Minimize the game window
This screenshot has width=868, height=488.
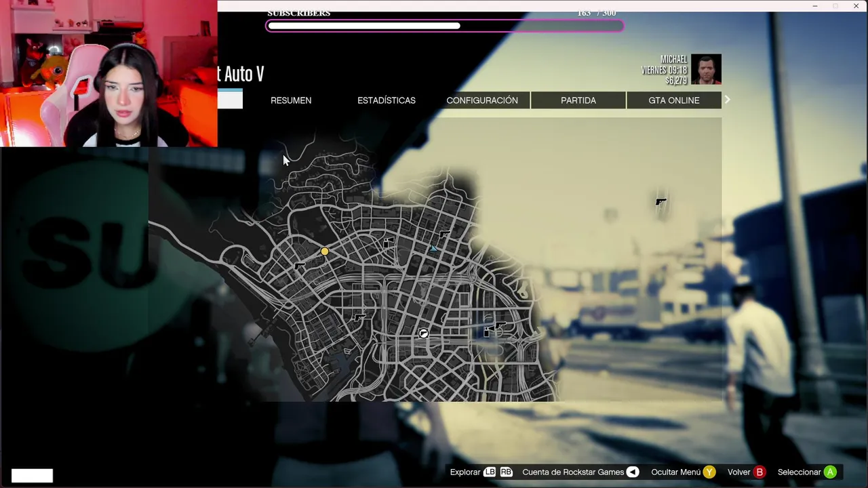pyautogui.click(x=814, y=6)
